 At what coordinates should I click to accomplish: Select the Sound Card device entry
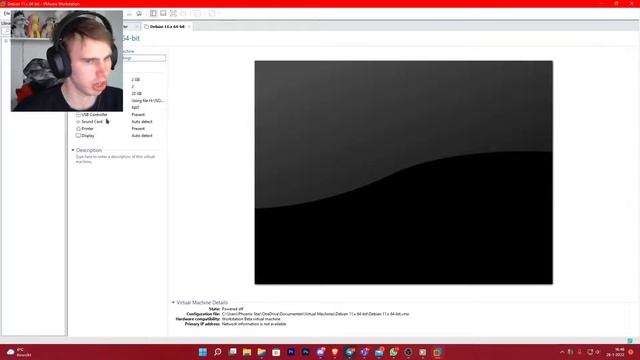(120, 122)
